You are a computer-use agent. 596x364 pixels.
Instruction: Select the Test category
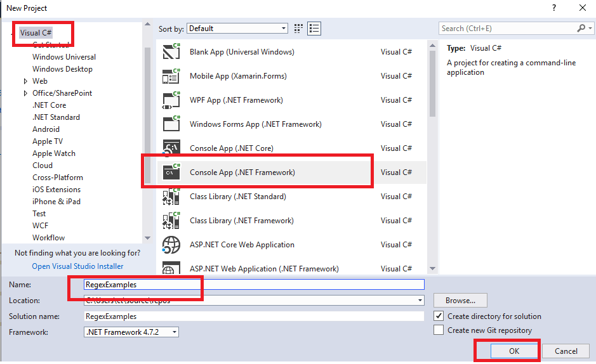(x=39, y=214)
